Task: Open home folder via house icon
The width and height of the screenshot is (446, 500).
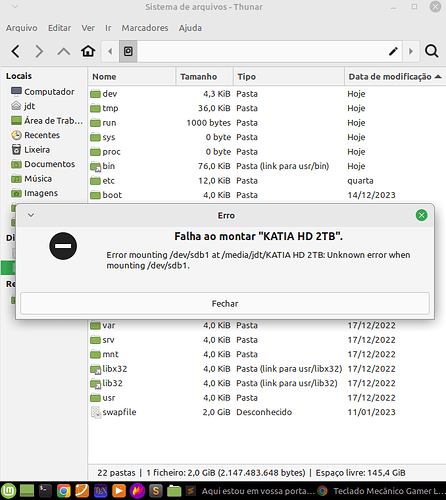Action: pos(88,51)
